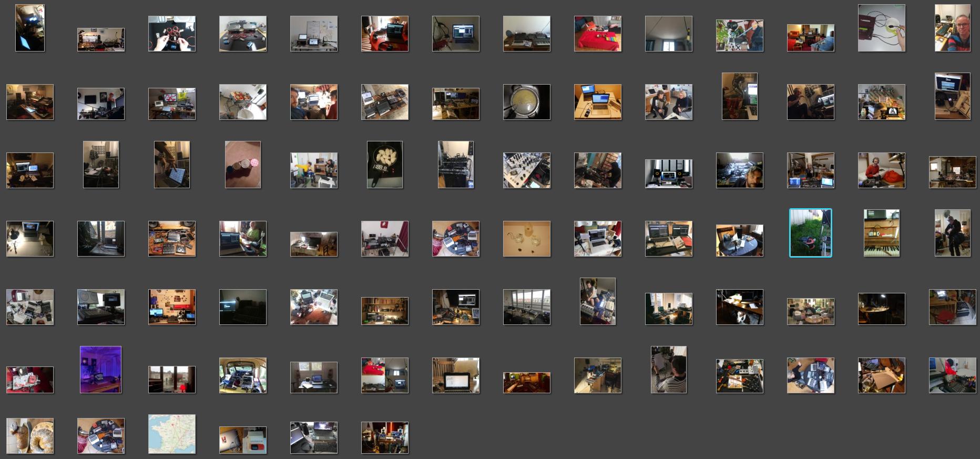Select the round pot of liquid photo

point(527,102)
